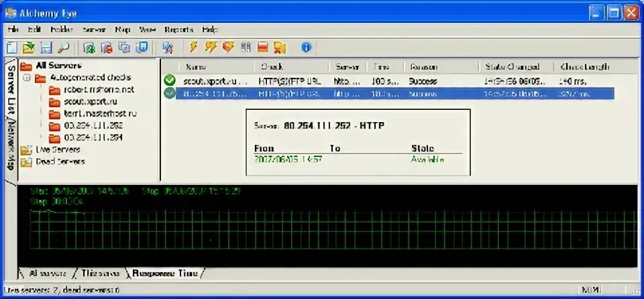
Task: Click the 80.254.111.252 - HTTP popup heading
Action: (x=334, y=125)
